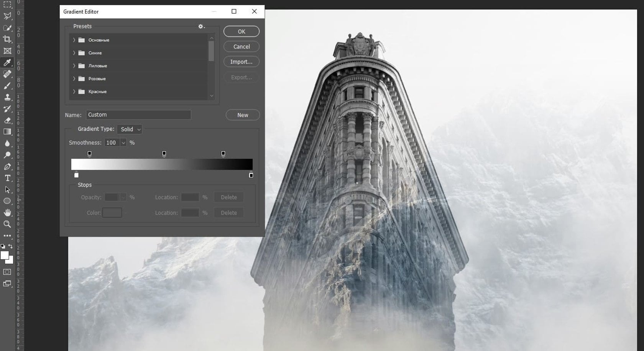Reset default foreground and background colors
644x351 pixels.
click(3, 246)
